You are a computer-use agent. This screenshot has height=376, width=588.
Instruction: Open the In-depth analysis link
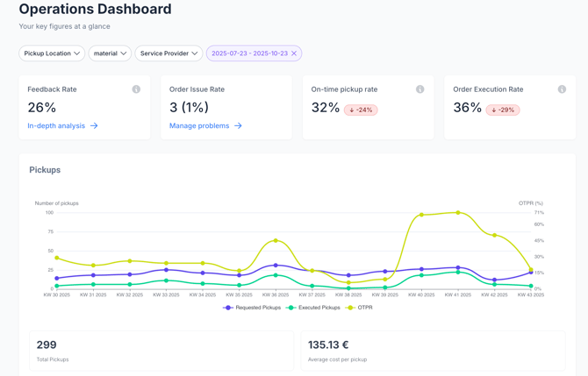pos(56,126)
